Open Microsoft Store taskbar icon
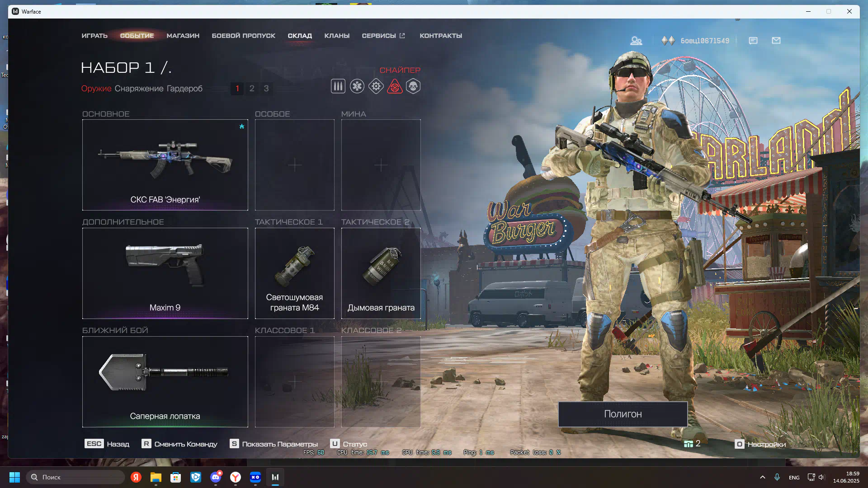The image size is (868, 488). [175, 477]
